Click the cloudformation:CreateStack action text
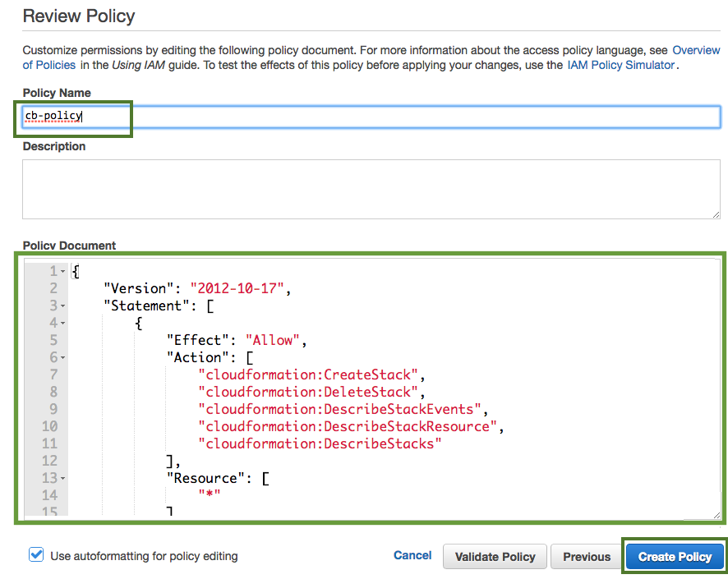Screen dimensions: 728x579 click(309, 375)
